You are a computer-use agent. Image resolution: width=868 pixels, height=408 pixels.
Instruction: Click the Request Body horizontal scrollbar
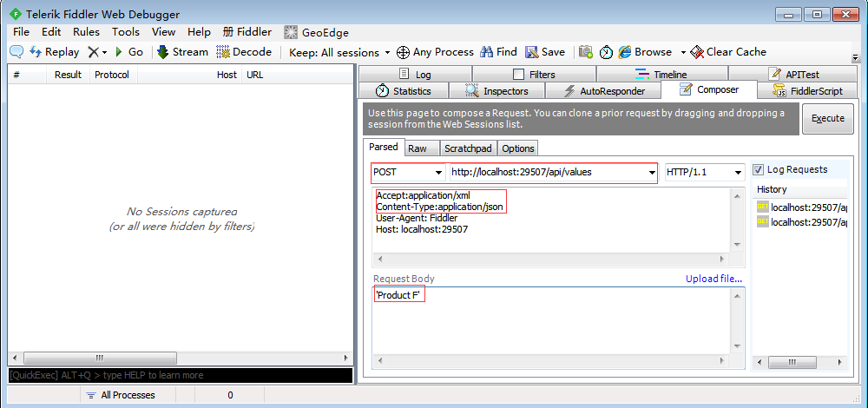[x=552, y=360]
